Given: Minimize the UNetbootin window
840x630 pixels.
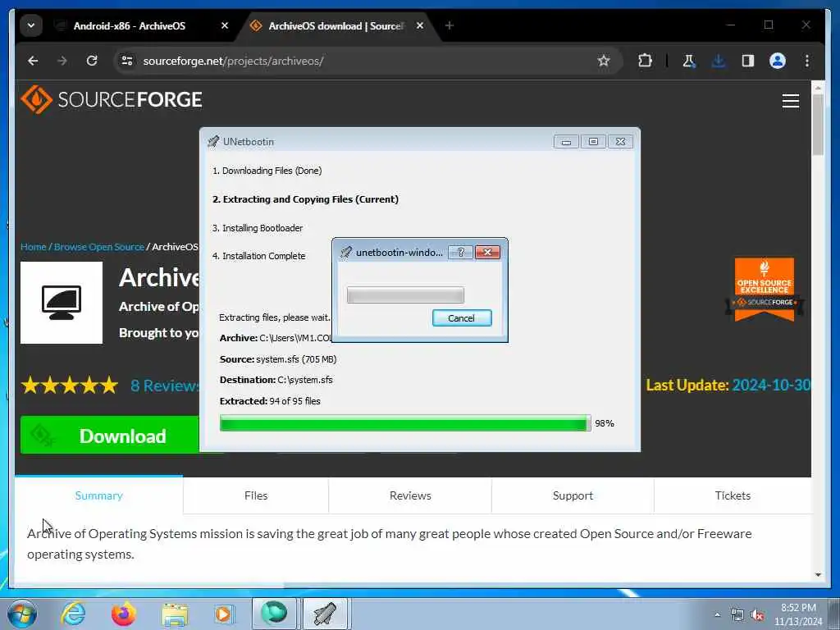Looking at the screenshot, I should click(x=566, y=142).
